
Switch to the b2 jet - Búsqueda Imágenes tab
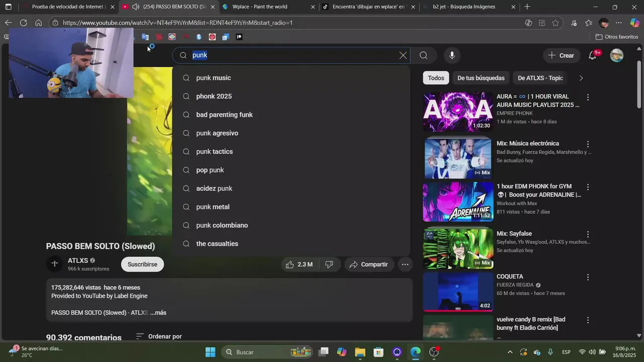(469, 7)
